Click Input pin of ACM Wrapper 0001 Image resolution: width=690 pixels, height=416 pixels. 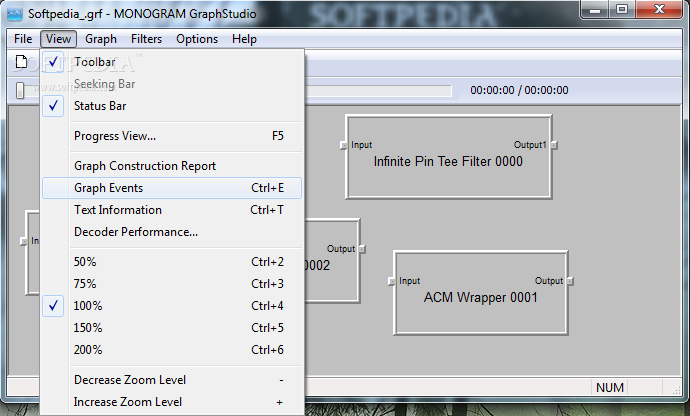[391, 281]
